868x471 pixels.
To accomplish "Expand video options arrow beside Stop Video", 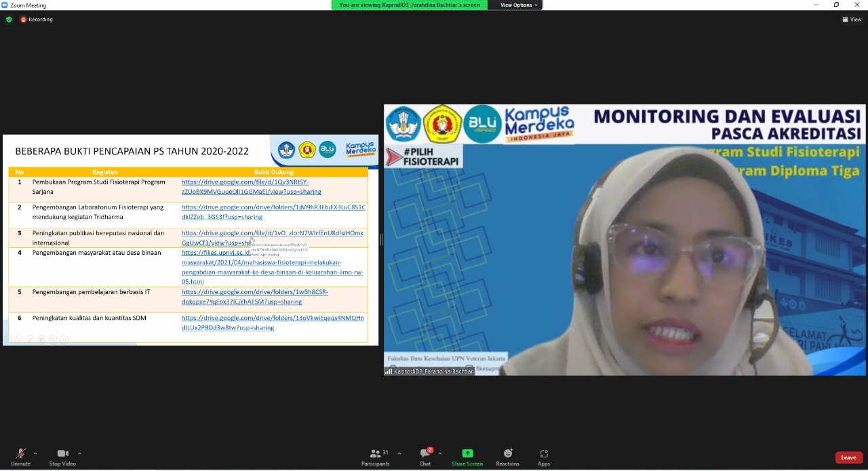I will pyautogui.click(x=79, y=453).
